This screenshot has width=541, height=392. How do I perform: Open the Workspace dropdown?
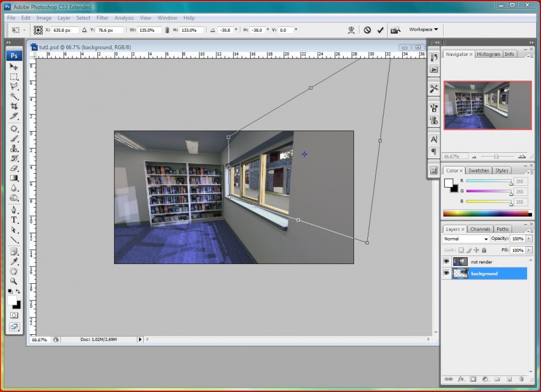click(x=423, y=29)
